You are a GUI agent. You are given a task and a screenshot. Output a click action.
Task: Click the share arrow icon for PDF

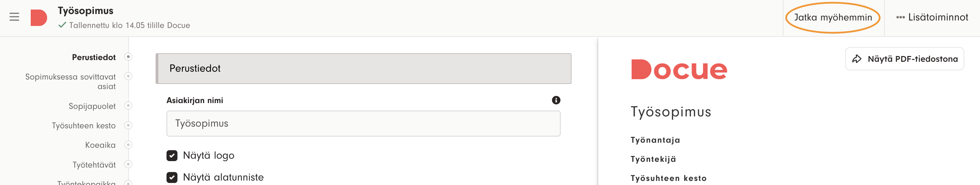pyautogui.click(x=857, y=59)
